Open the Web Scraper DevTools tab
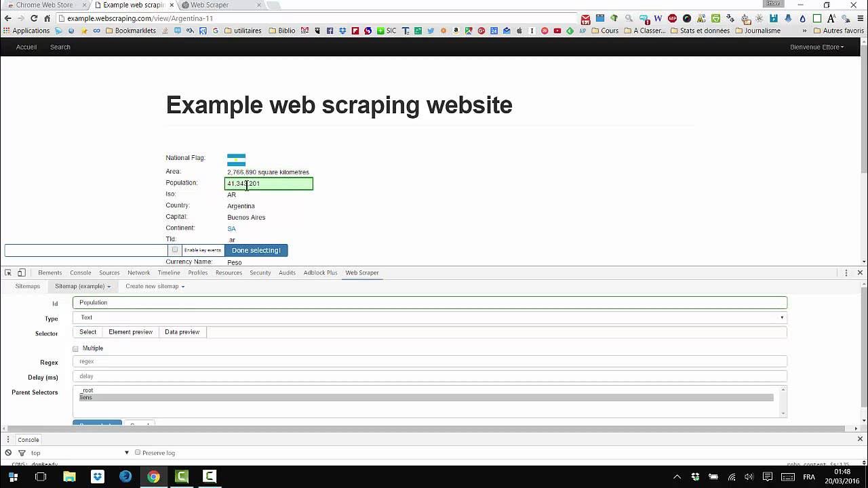The height and width of the screenshot is (488, 868). point(362,272)
